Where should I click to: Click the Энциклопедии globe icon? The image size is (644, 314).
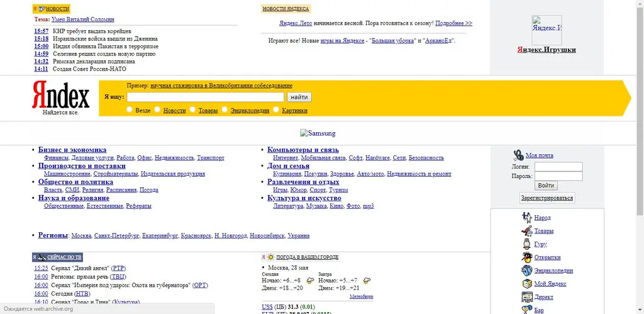(527, 271)
